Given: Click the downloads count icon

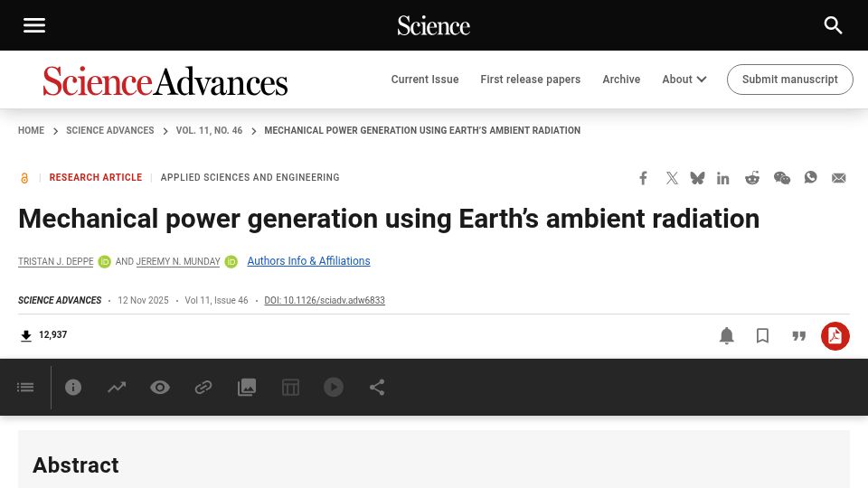Looking at the screenshot, I should [25, 336].
